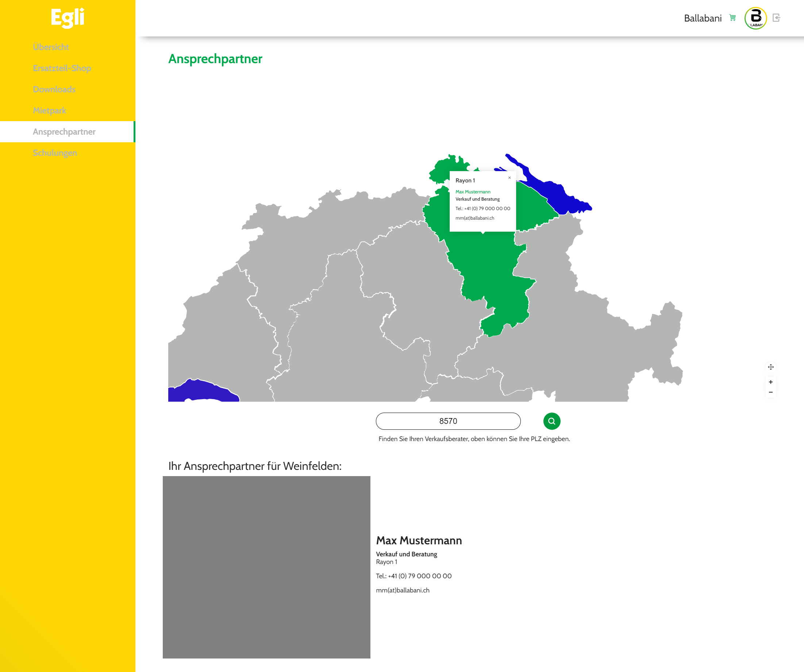Screen dimensions: 804x672
Task: Click the Egli logo
Action: (68, 18)
